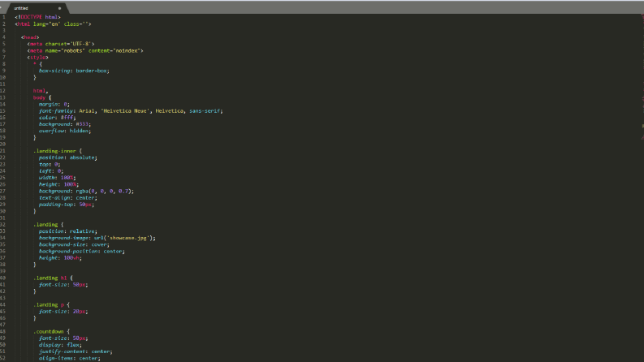
Task: Click the 'height: 100vh;' declaration
Action: 60,258
